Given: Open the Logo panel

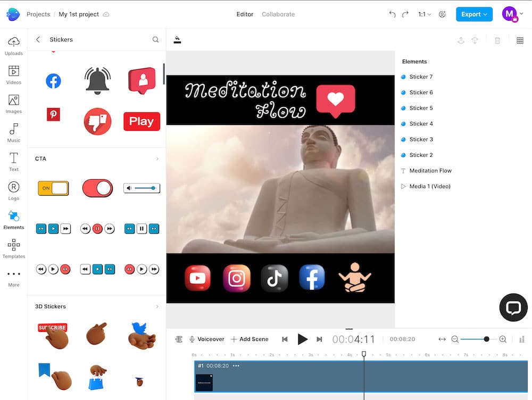Looking at the screenshot, I should 14,190.
